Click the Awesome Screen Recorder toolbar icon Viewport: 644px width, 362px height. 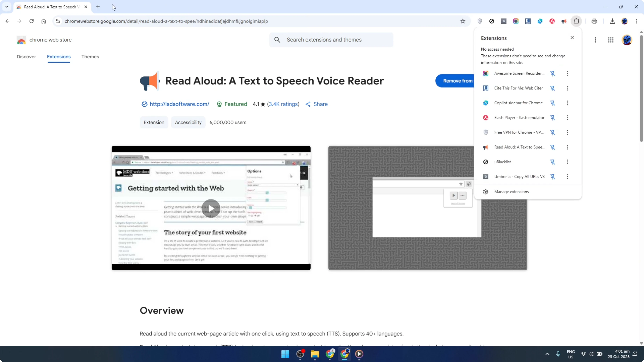click(x=516, y=21)
